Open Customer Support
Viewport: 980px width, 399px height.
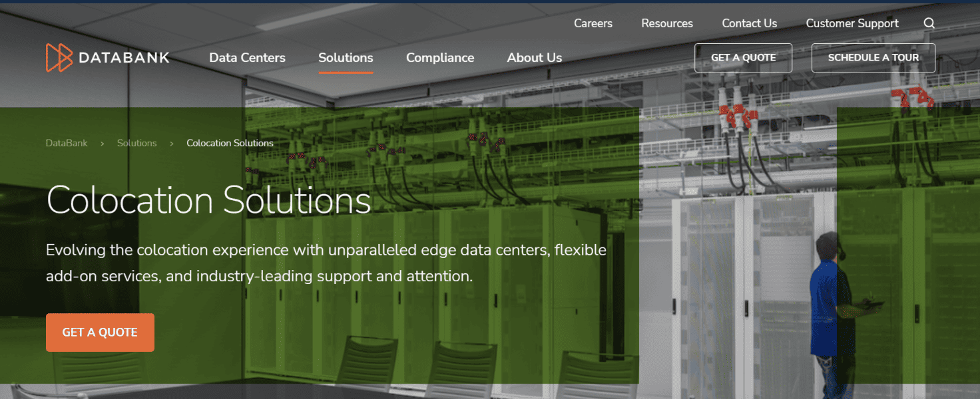852,23
